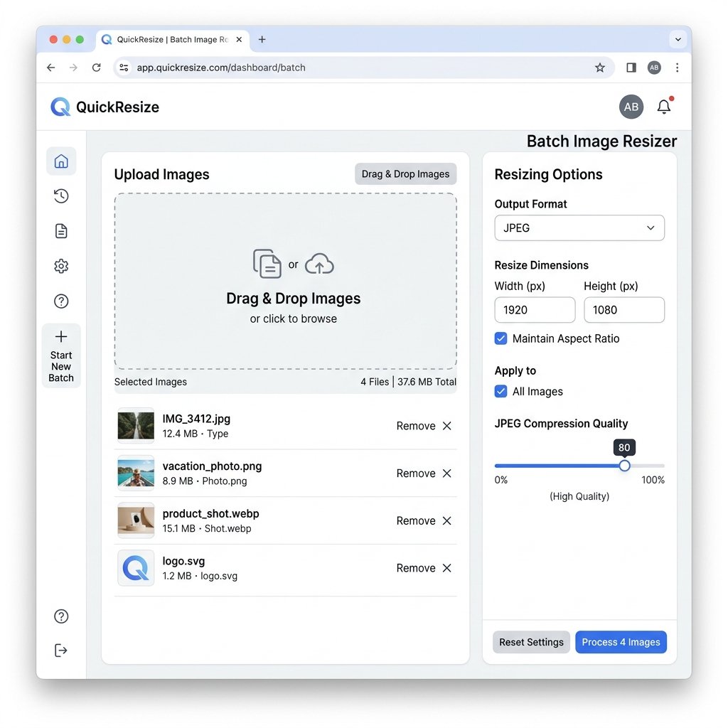Image resolution: width=728 pixels, height=728 pixels.
Task: Click Process 4 Images button
Action: (x=621, y=642)
